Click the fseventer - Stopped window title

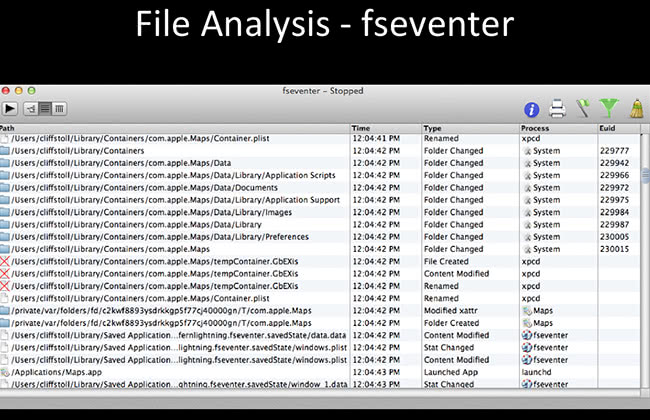pyautogui.click(x=323, y=91)
